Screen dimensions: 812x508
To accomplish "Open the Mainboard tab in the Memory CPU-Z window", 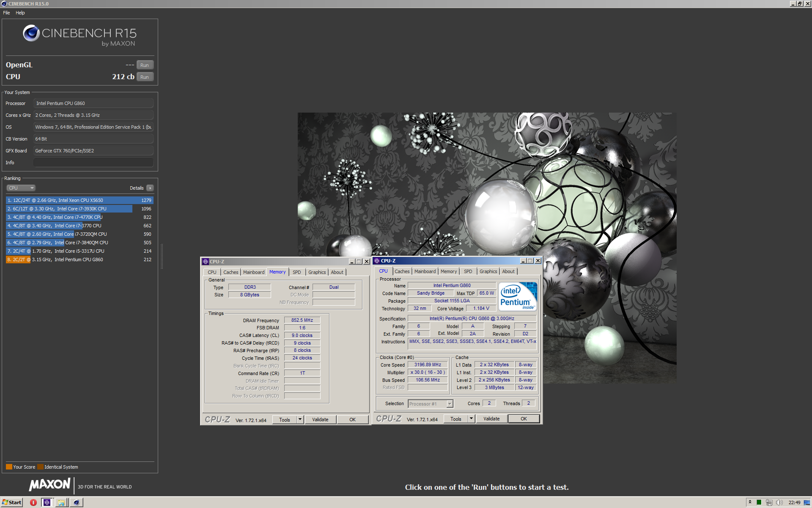I will click(254, 272).
